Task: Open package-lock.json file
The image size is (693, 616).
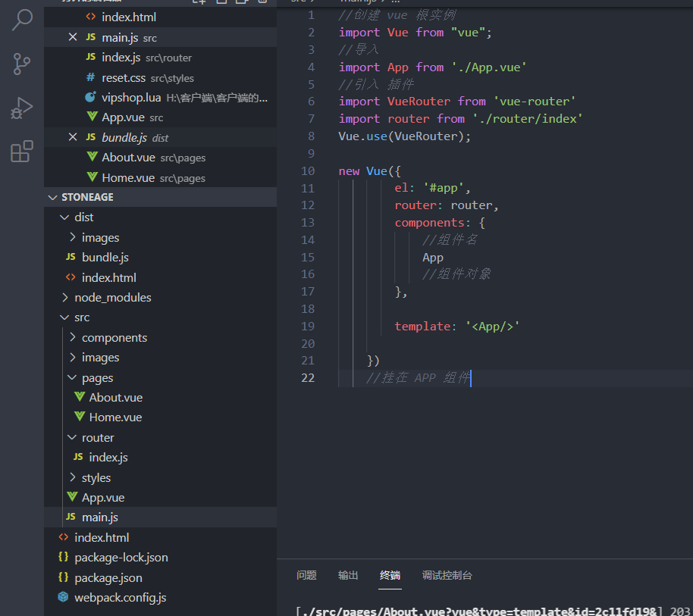Action: (161, 557)
